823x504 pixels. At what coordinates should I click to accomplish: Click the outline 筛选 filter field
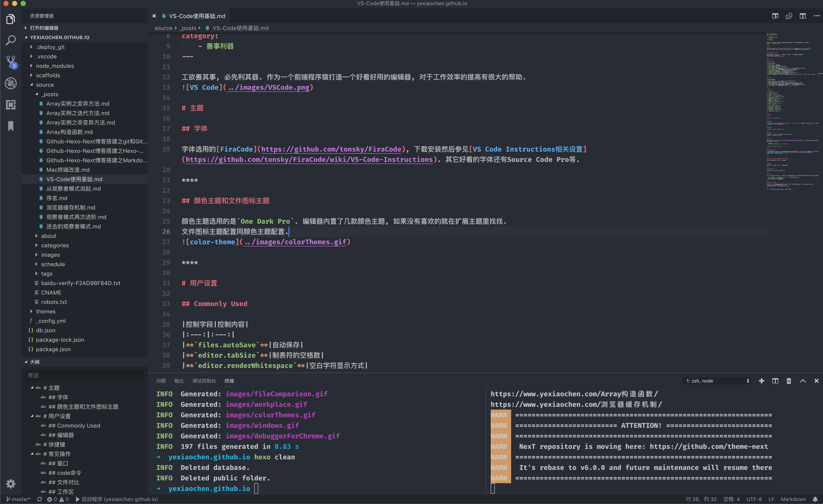(84, 375)
